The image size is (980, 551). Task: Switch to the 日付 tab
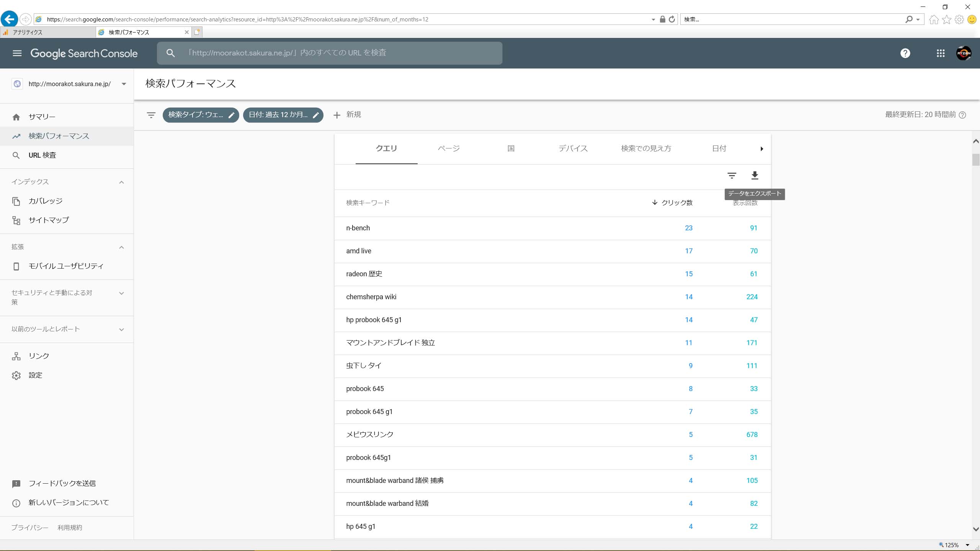click(x=719, y=148)
